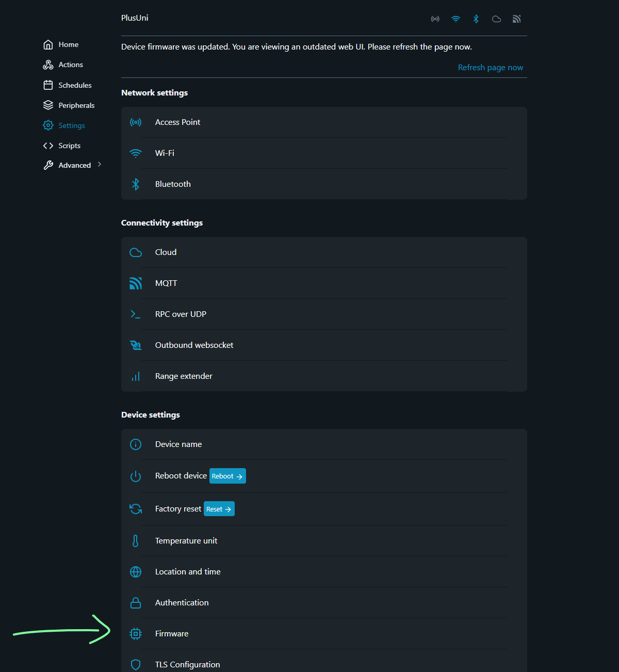Click the Wi-Fi status icon in header
Screen dimensions: 619x672
tap(455, 19)
